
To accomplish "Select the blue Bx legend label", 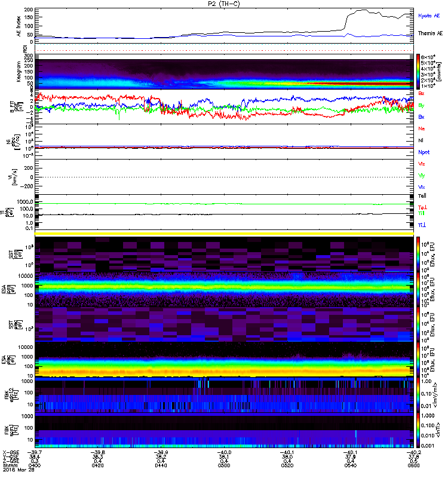I will 421,117.
